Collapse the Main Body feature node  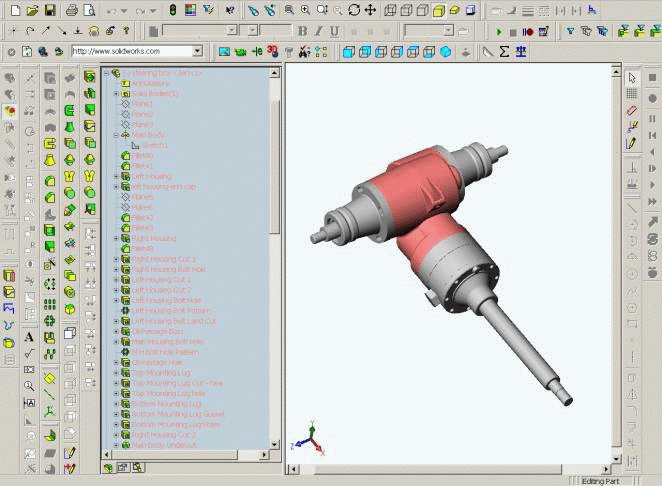tap(116, 135)
